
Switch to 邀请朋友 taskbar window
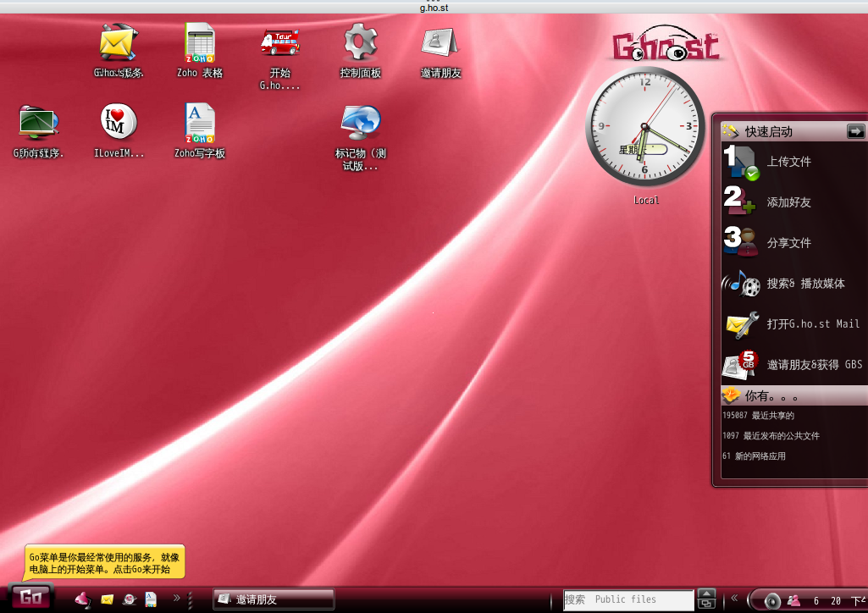tap(274, 599)
